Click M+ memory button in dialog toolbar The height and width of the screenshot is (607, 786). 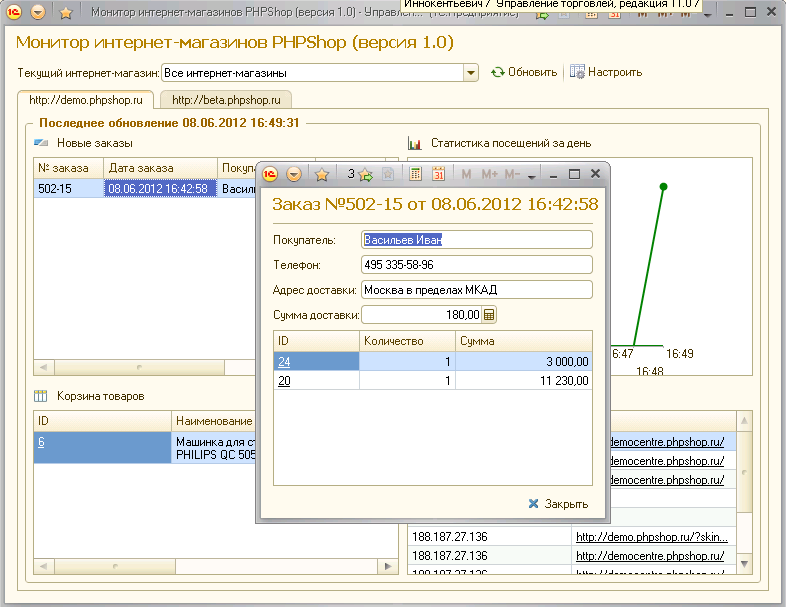pyautogui.click(x=489, y=174)
